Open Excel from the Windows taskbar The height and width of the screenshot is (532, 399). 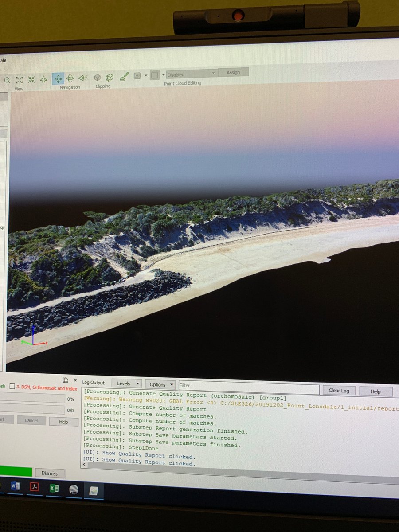click(54, 488)
